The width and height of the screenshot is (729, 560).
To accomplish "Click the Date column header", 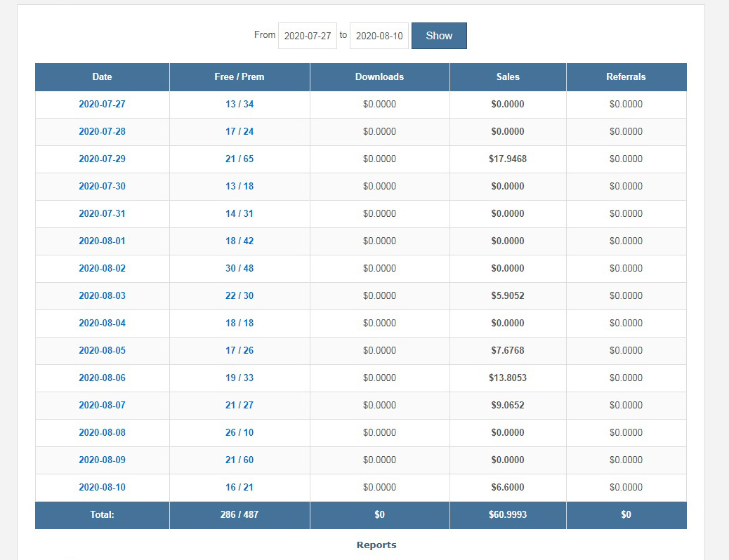I will click(103, 76).
